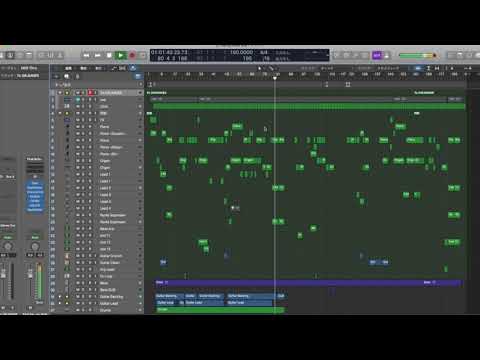The image size is (480, 360).
Task: Open the View menu in tracks area
Action: pos(99,68)
